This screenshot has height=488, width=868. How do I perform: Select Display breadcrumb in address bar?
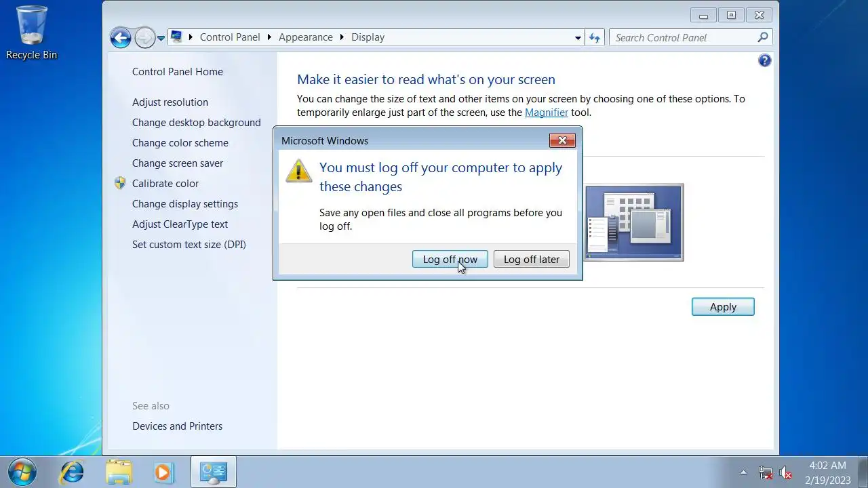click(368, 37)
